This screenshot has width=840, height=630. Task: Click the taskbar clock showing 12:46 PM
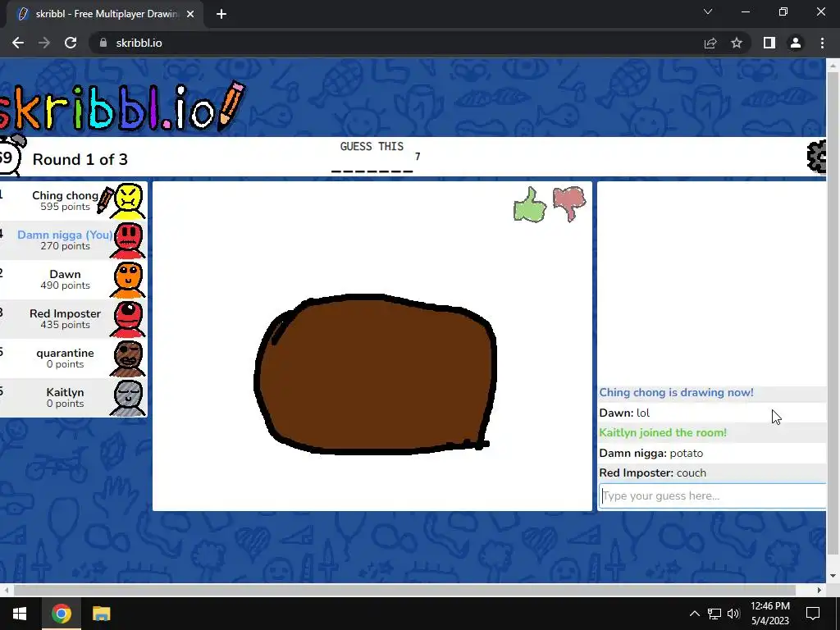(769, 614)
